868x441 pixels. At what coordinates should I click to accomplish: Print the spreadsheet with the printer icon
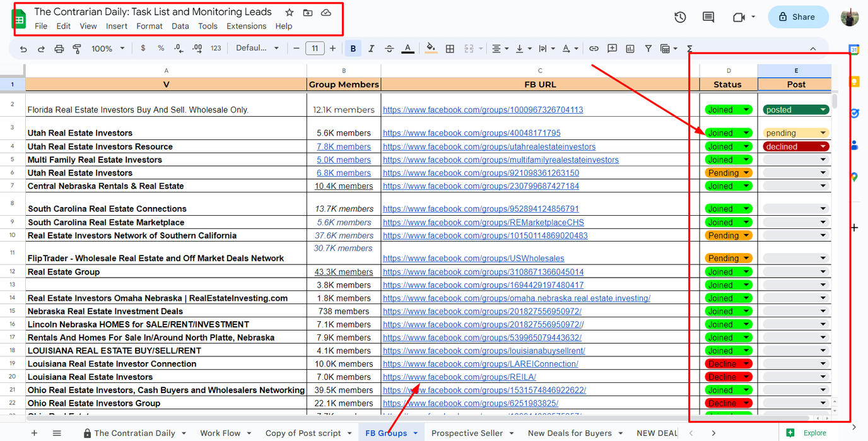pyautogui.click(x=59, y=49)
